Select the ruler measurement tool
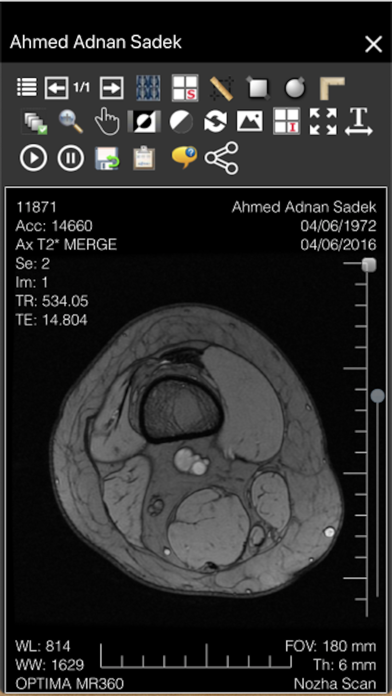This screenshot has height=696, width=392. 222,87
